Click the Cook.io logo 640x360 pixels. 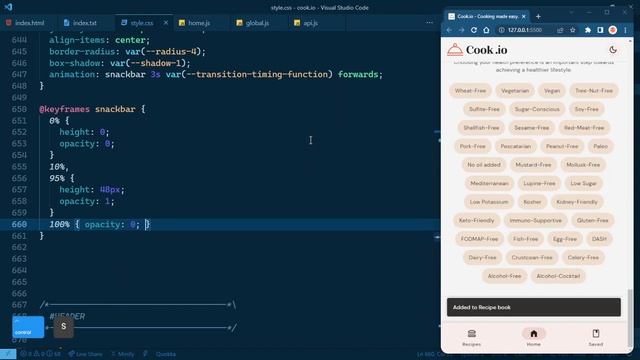pyautogui.click(x=477, y=50)
